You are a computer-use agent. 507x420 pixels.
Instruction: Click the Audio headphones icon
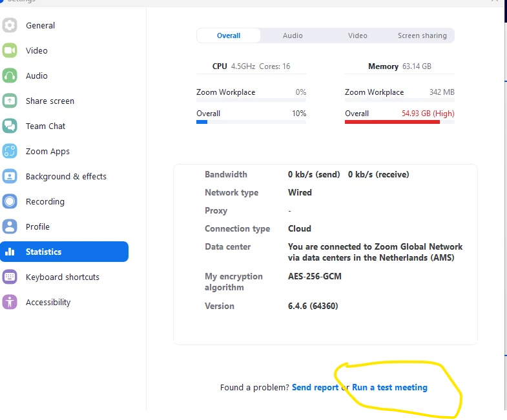[10, 75]
